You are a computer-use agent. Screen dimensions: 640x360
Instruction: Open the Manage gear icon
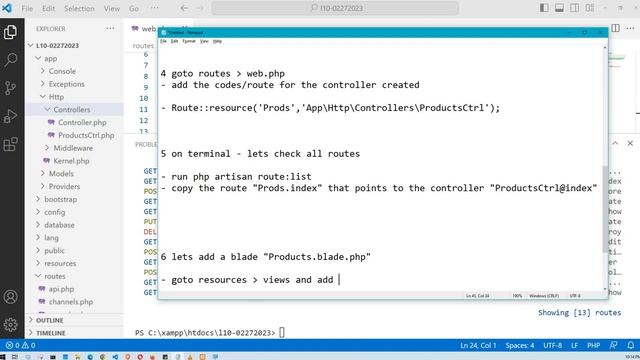[x=11, y=324]
